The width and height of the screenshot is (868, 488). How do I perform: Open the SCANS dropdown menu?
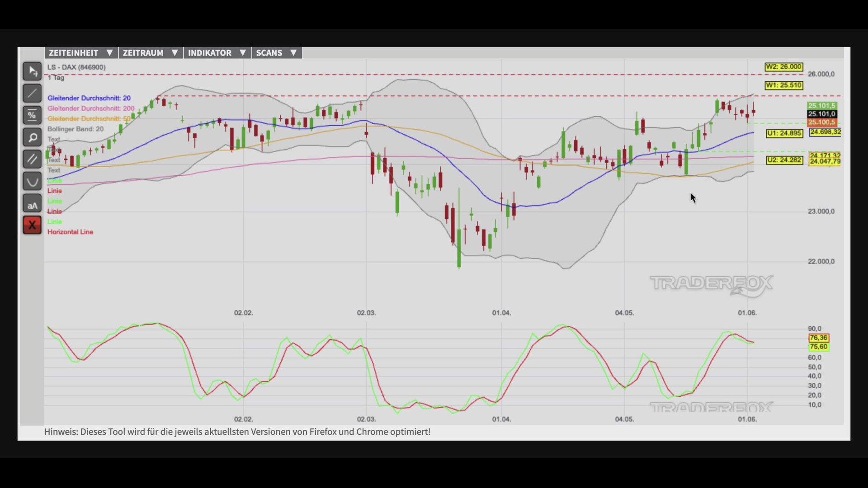[x=277, y=53]
